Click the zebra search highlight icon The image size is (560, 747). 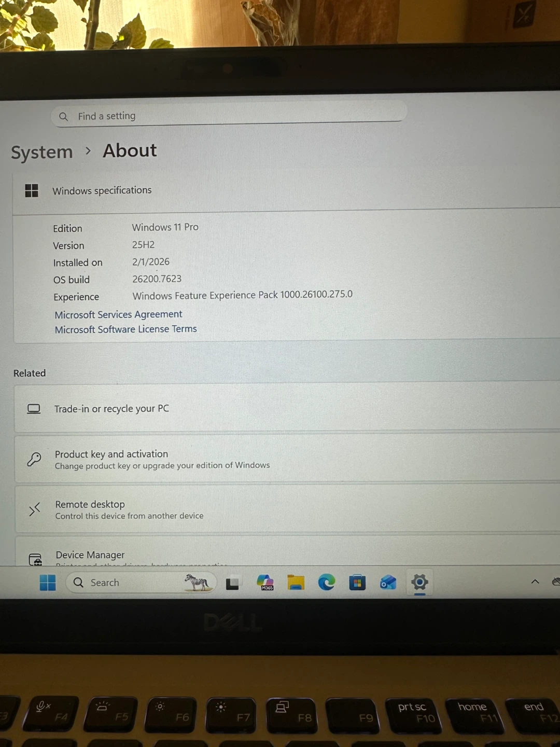198,582
